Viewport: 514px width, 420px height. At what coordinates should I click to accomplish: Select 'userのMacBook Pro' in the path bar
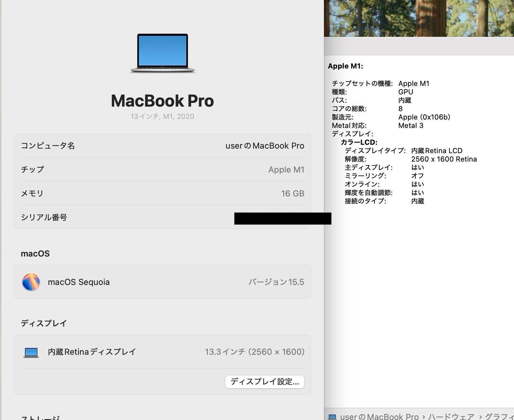(x=380, y=416)
